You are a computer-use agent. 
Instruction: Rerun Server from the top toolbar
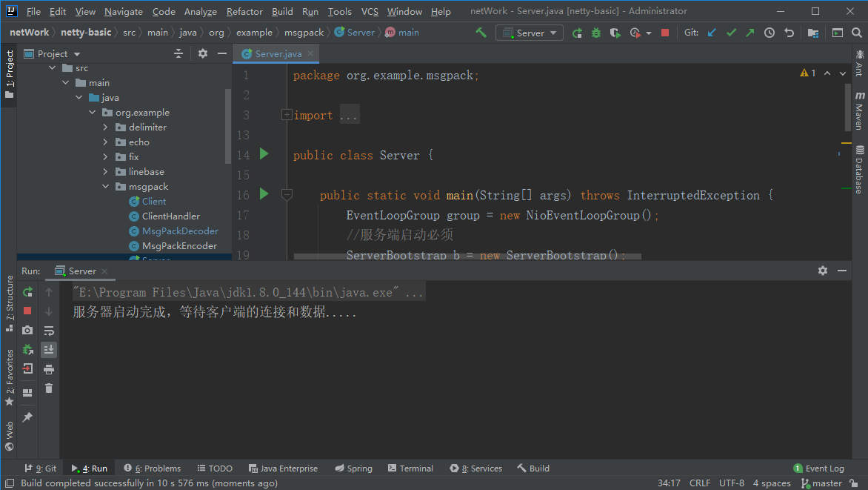pos(577,33)
